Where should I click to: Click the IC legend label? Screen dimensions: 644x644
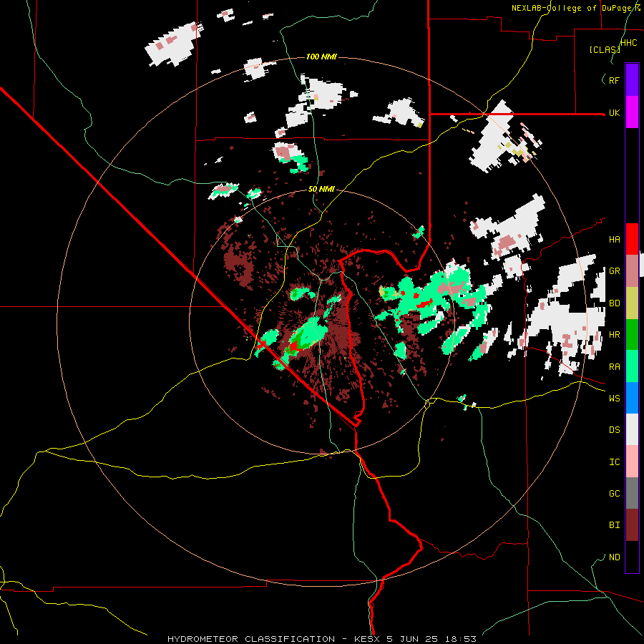click(614, 462)
